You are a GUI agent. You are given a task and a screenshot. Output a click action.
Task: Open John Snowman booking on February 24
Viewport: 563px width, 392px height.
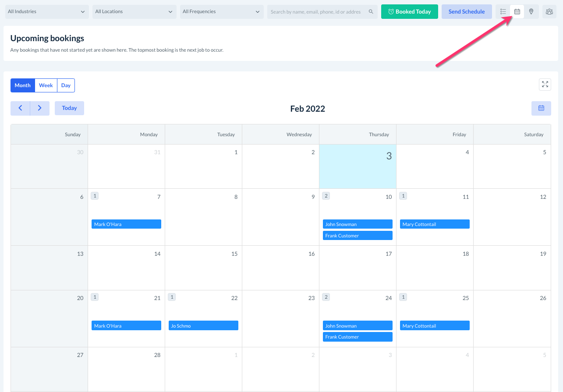(x=358, y=326)
